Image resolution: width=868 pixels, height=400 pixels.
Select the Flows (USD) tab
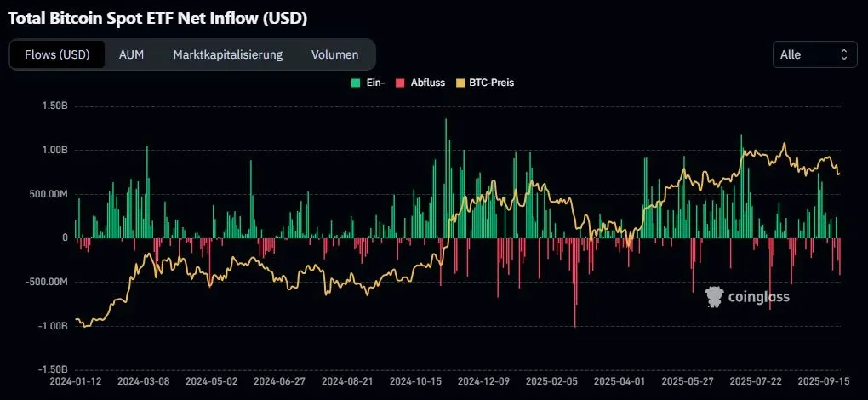[57, 54]
